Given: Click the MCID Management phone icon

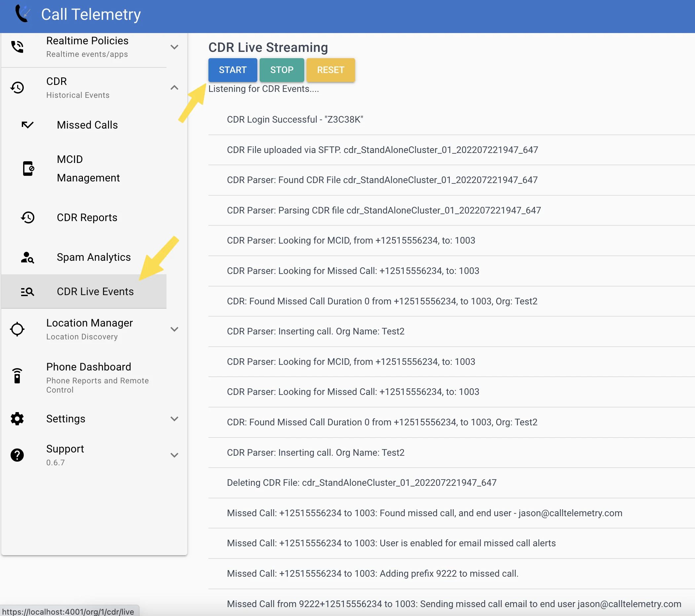Looking at the screenshot, I should coord(28,169).
